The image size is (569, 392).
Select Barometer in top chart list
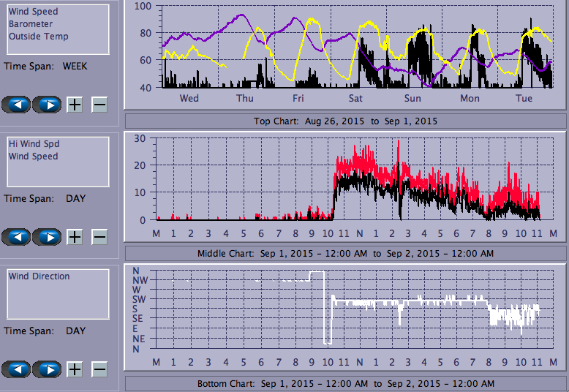coord(31,24)
